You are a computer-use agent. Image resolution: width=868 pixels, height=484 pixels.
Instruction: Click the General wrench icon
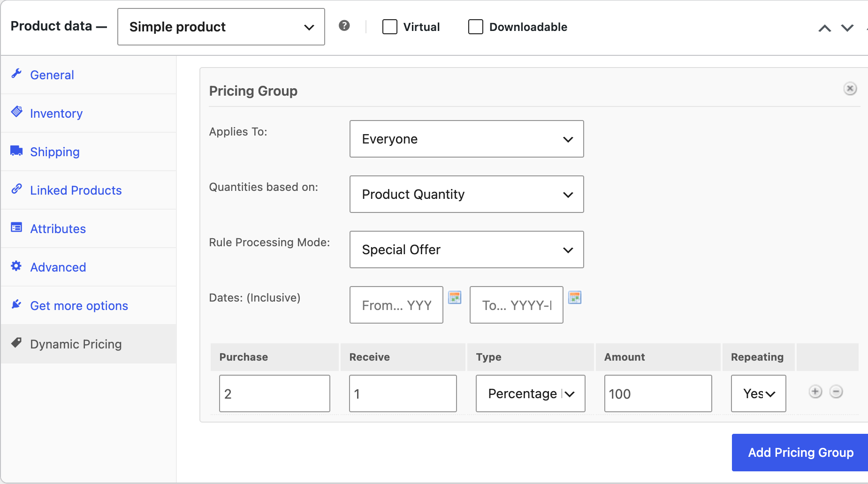pyautogui.click(x=17, y=74)
